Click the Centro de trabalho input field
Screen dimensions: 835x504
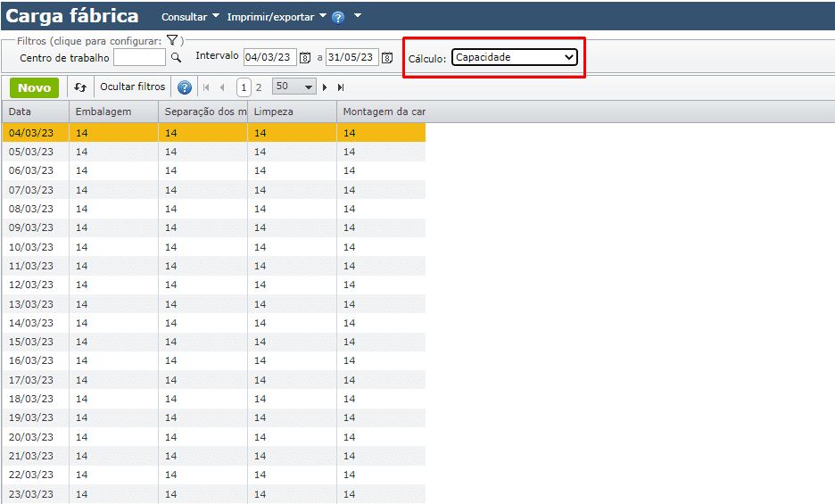pos(139,57)
